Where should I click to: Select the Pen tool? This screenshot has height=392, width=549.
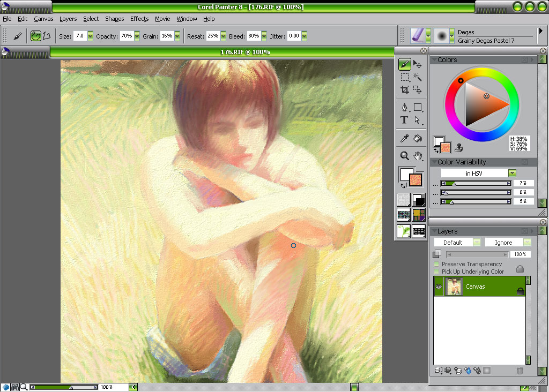tap(405, 107)
